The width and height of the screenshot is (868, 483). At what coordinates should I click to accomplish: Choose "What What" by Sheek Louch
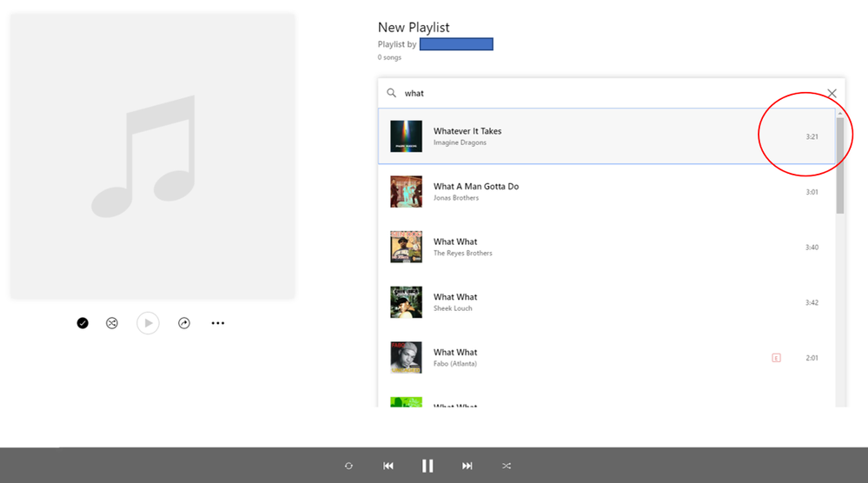point(455,302)
